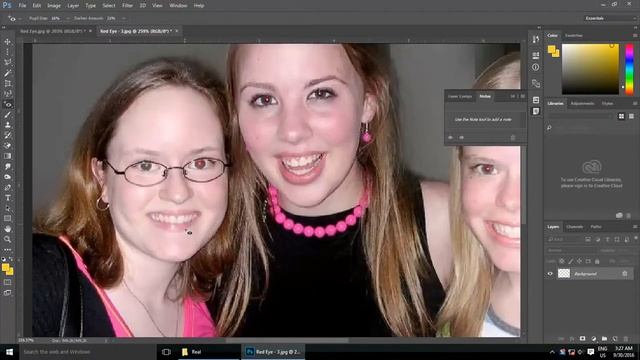
Task: Select the Horizontal Type tool
Action: (x=7, y=198)
